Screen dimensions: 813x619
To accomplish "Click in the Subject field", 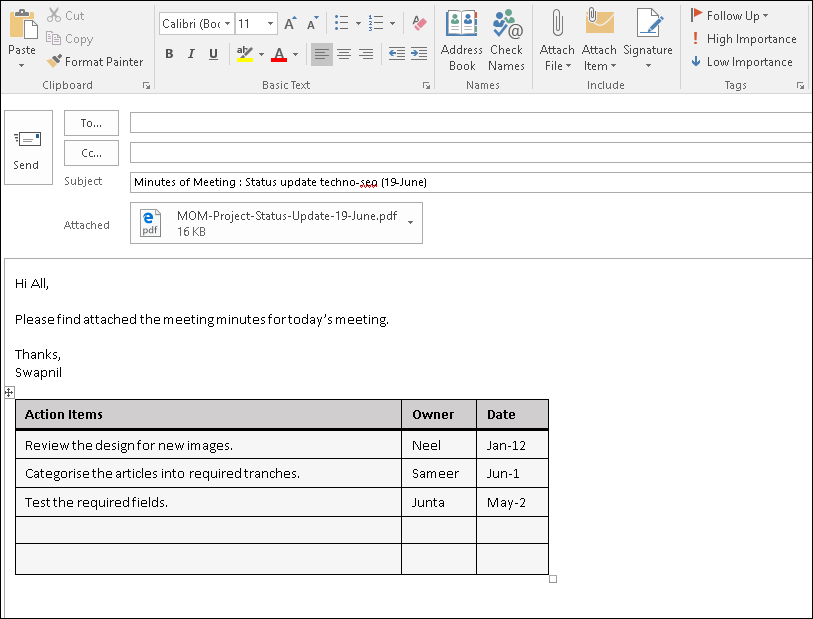I will pos(471,182).
